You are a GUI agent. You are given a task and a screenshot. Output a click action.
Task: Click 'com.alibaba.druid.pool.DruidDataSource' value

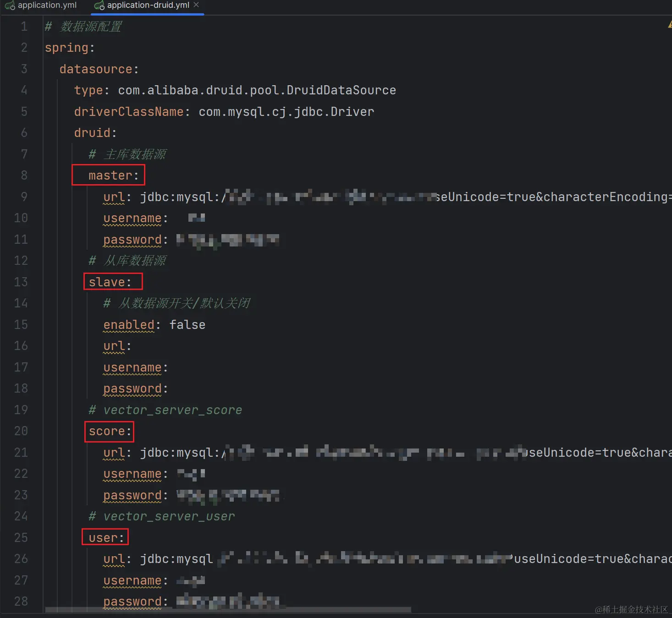257,90
